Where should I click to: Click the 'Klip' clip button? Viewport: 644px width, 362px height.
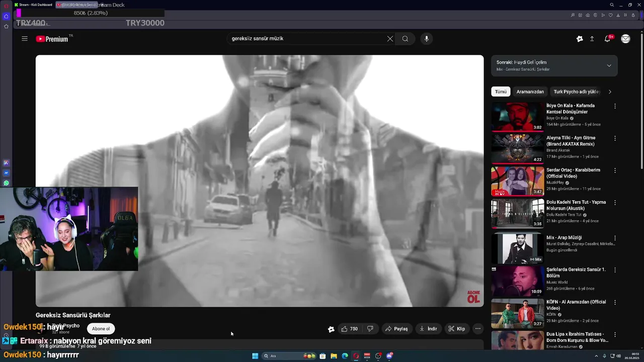pos(456,329)
